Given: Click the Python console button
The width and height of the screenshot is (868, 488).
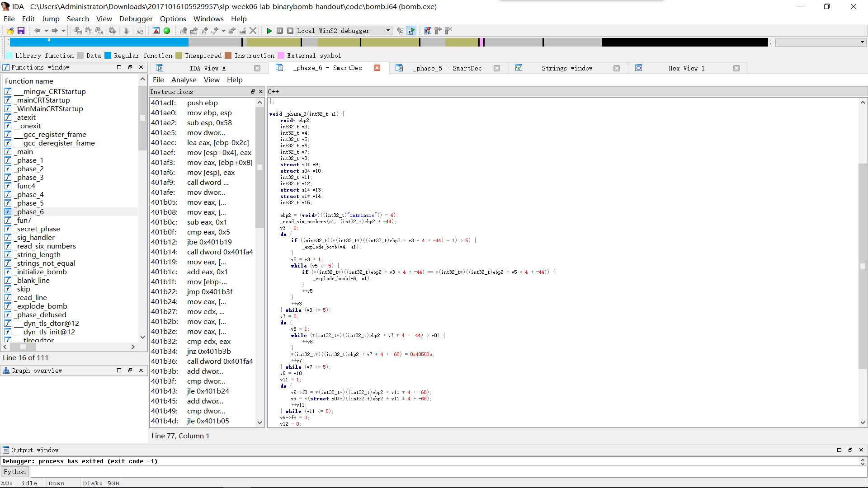Looking at the screenshot, I should click(x=15, y=472).
